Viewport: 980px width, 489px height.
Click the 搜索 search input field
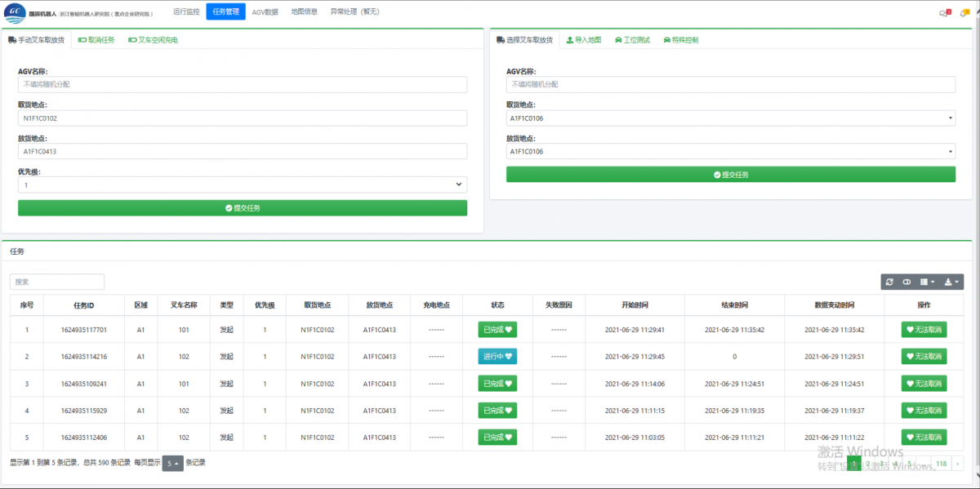[57, 281]
